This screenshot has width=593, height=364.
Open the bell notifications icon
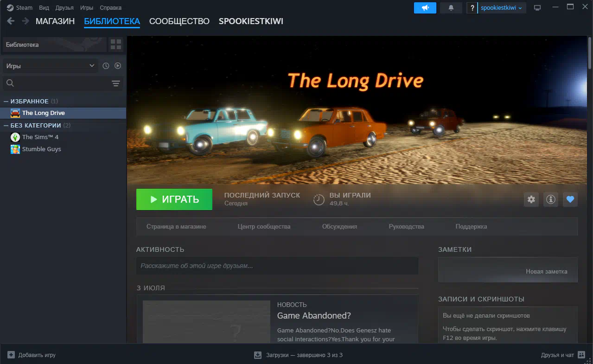click(x=451, y=7)
